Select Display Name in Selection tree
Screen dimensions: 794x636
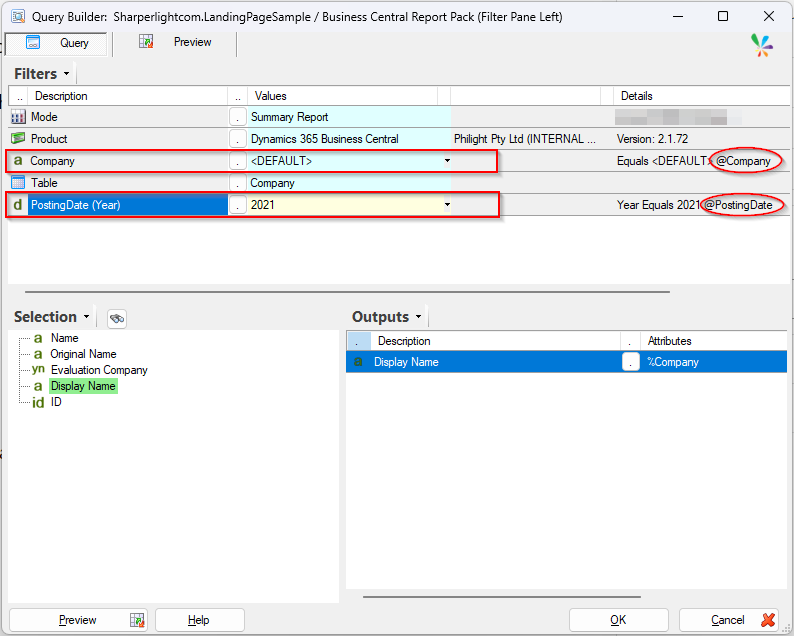(x=83, y=386)
